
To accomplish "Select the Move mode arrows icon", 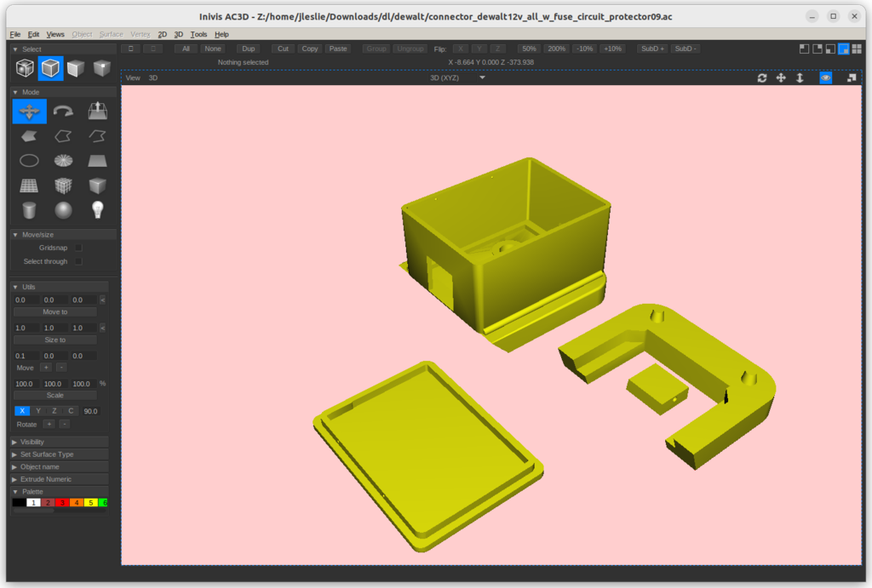I will (x=29, y=111).
